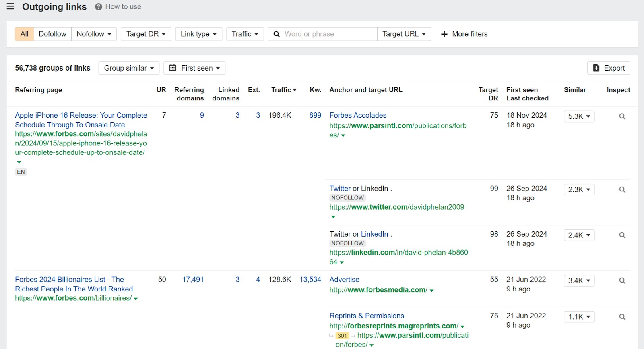The width and height of the screenshot is (644, 349).
Task: Open the Link type dropdown
Action: tap(199, 34)
